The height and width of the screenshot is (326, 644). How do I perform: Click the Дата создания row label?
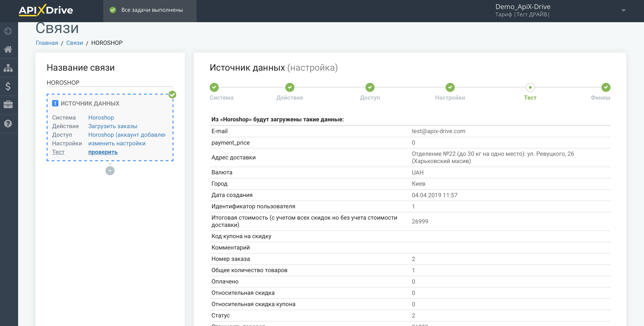pyautogui.click(x=232, y=195)
